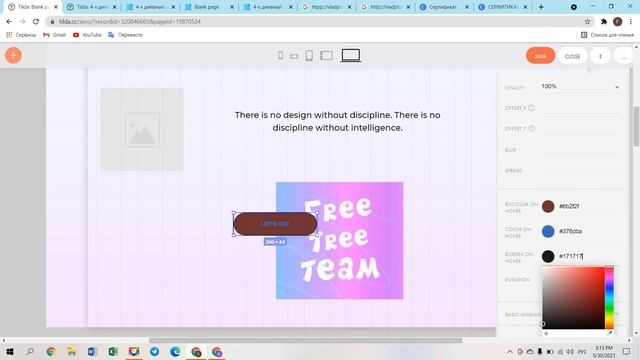
Task: Open Word from the taskbar
Action: point(92,351)
